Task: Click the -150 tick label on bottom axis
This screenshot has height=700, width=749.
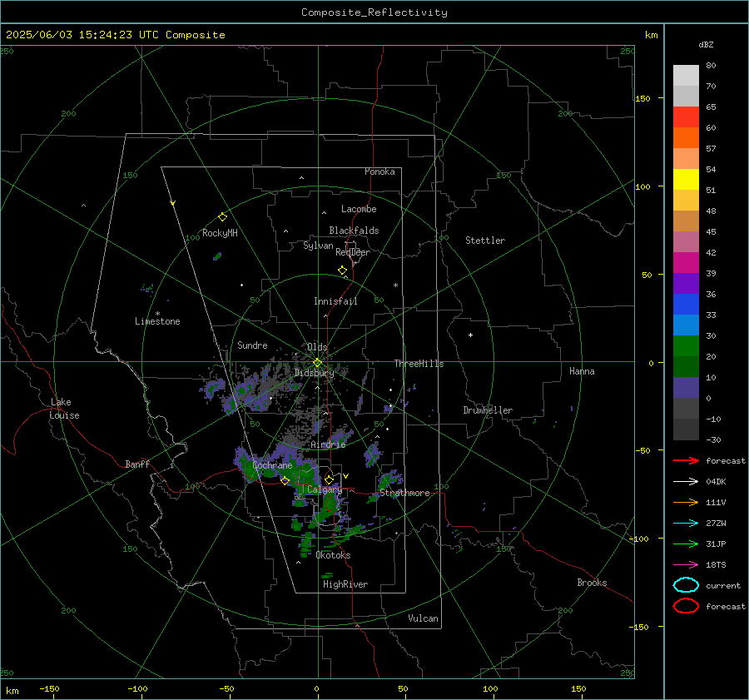Action: point(49,688)
